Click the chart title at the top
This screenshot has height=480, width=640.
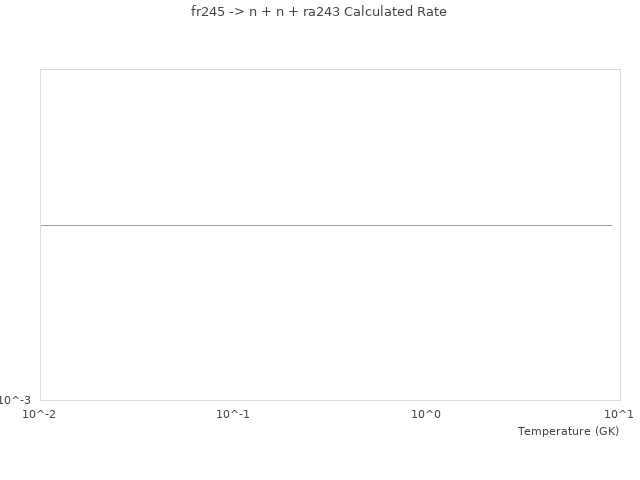click(319, 12)
